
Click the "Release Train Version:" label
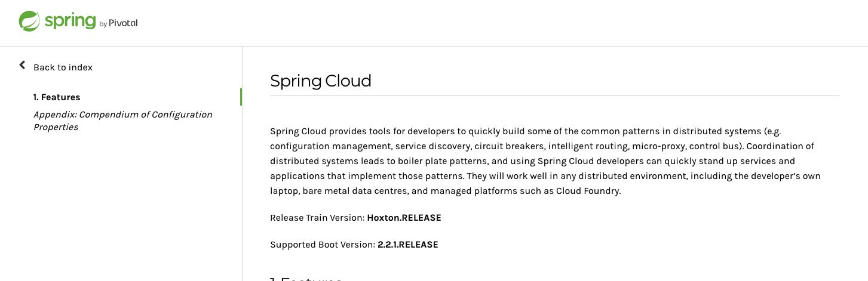(317, 218)
